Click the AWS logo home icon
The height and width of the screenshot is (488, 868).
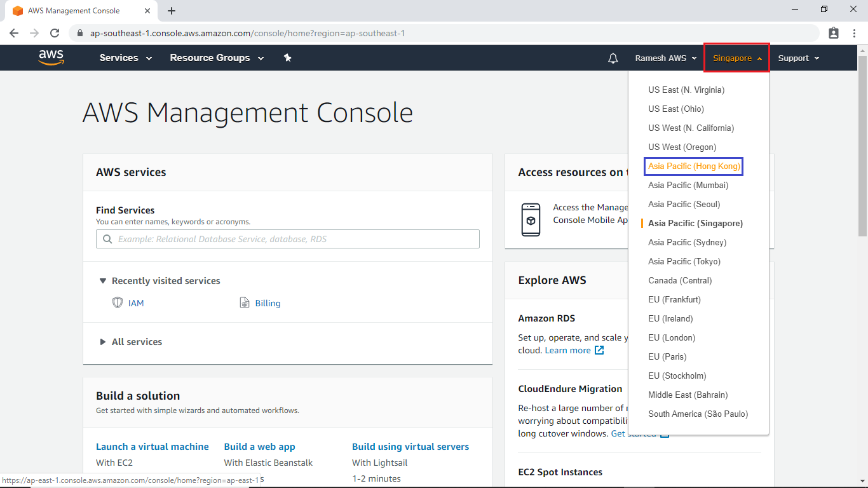pyautogui.click(x=51, y=57)
